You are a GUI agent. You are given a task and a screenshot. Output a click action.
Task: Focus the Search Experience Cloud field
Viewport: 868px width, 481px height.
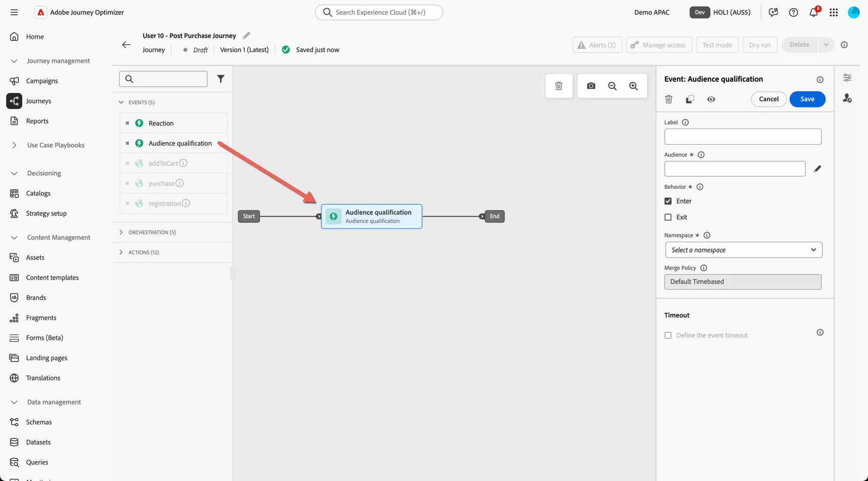(379, 12)
